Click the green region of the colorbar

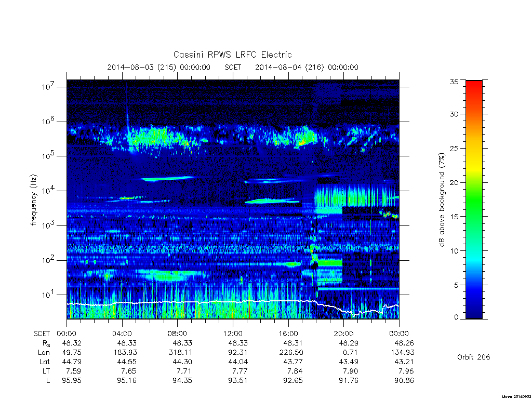[x=474, y=200]
